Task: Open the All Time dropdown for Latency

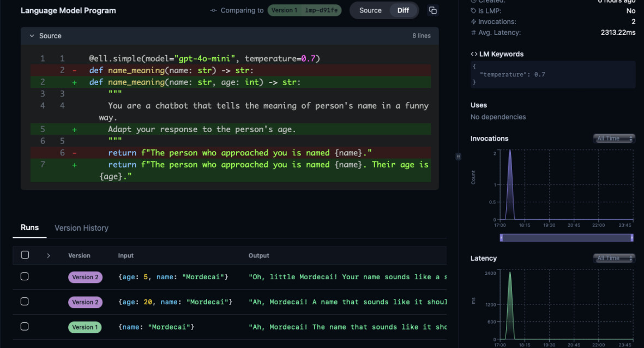Action: coord(614,258)
